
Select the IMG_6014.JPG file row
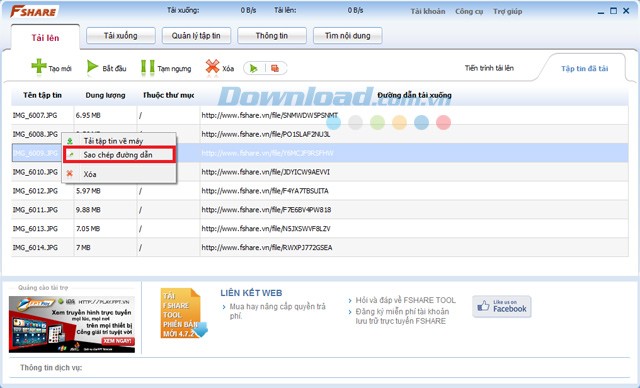(x=320, y=247)
